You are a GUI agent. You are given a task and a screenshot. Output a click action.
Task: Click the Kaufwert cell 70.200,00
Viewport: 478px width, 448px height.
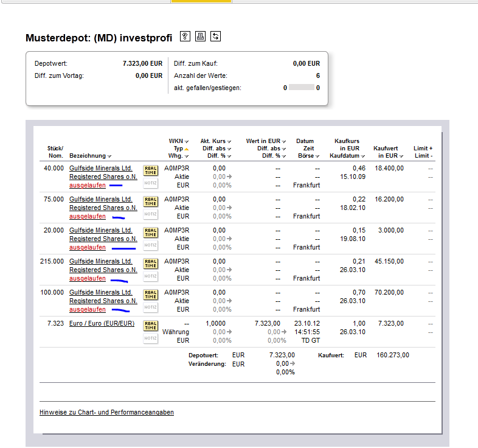pos(389,292)
